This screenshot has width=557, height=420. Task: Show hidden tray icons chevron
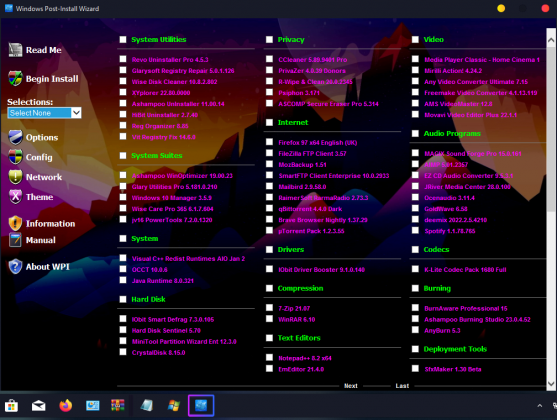coord(540,405)
